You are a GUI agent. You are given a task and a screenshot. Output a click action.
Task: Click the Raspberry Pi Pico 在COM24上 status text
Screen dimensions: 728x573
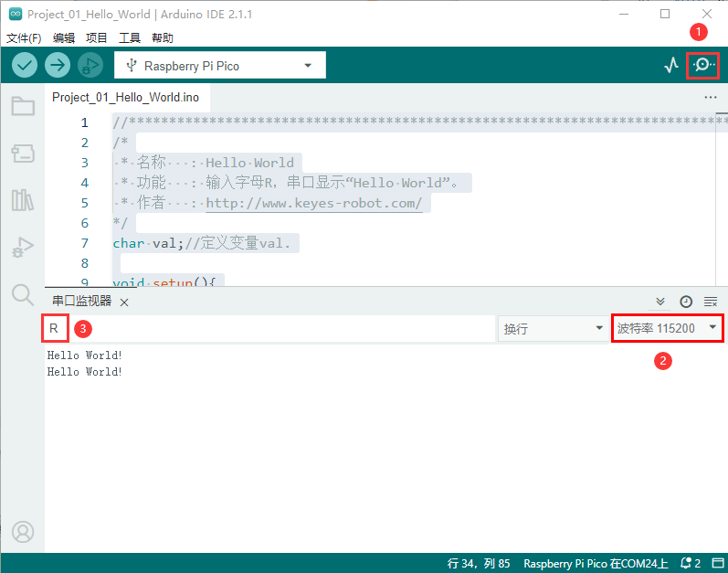pyautogui.click(x=596, y=564)
